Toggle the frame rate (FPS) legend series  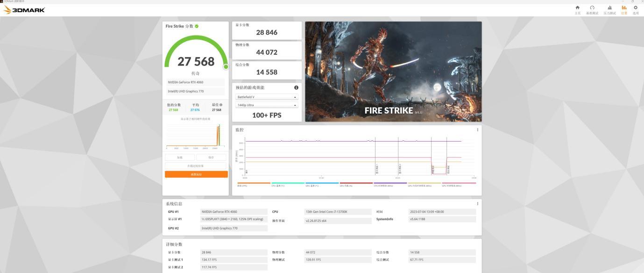coord(254,184)
